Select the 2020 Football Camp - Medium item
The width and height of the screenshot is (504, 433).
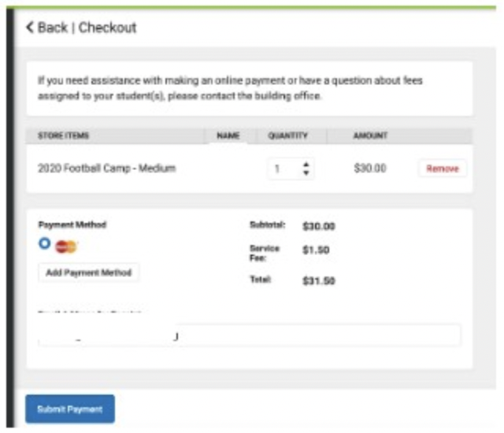[107, 168]
